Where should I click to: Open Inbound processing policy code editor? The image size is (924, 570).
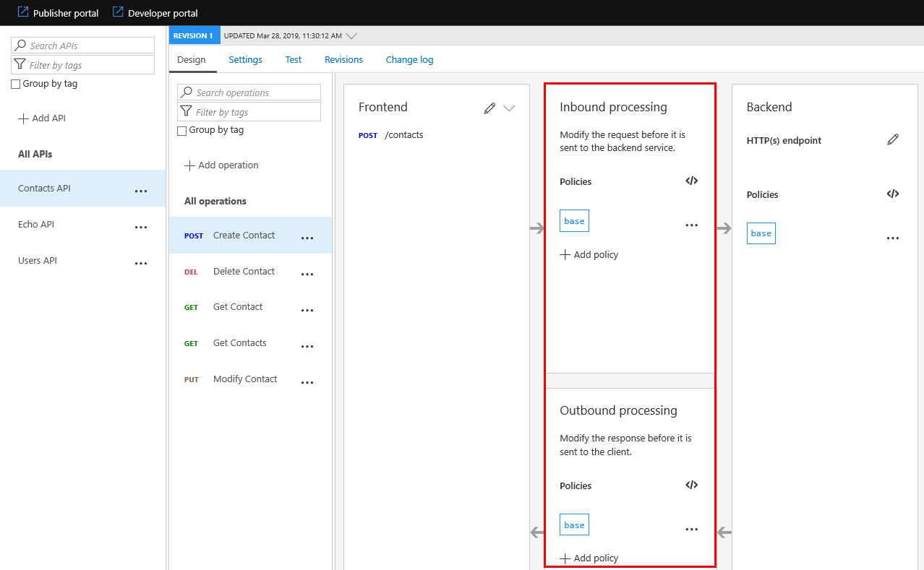coord(692,181)
